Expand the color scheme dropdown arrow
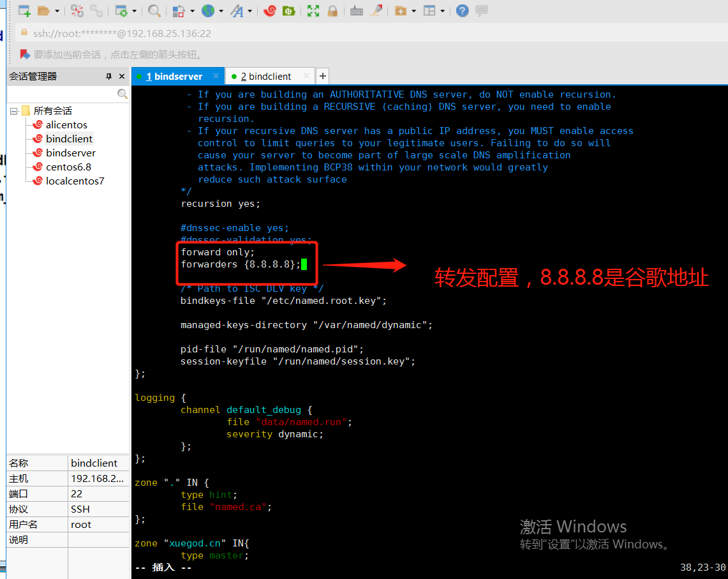728x579 pixels. click(x=192, y=11)
